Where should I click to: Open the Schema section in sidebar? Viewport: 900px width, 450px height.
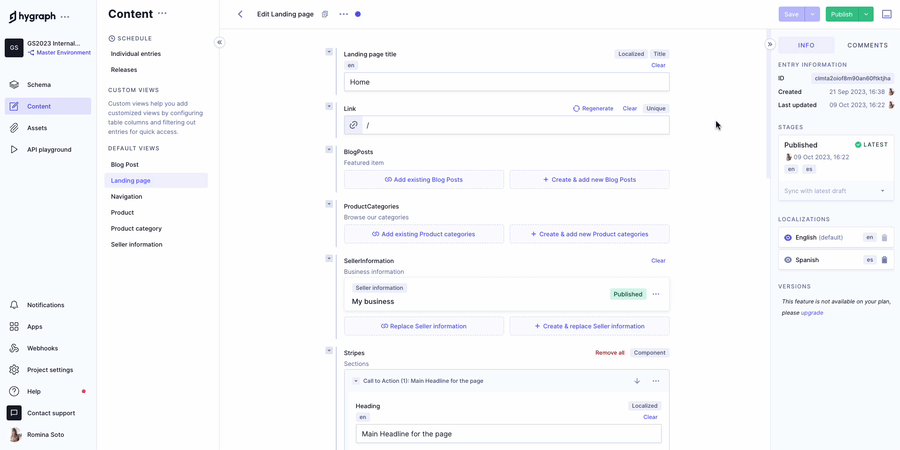pyautogui.click(x=38, y=85)
